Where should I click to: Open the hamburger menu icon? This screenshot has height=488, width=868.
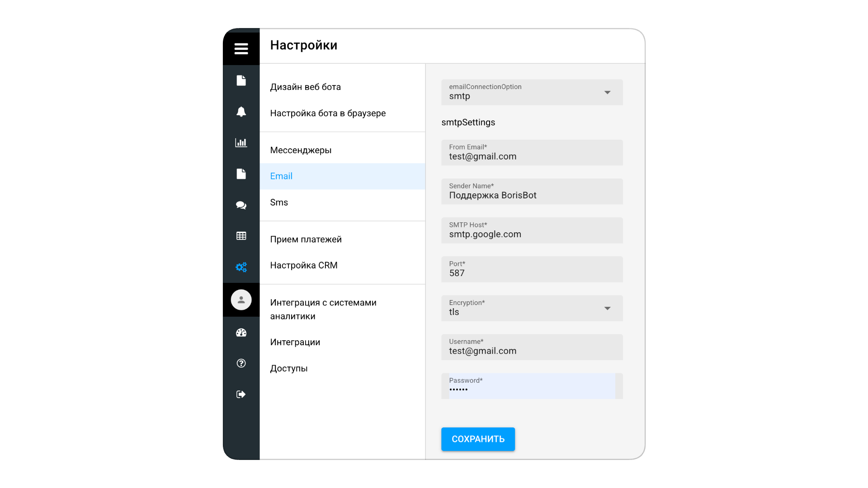(x=241, y=48)
